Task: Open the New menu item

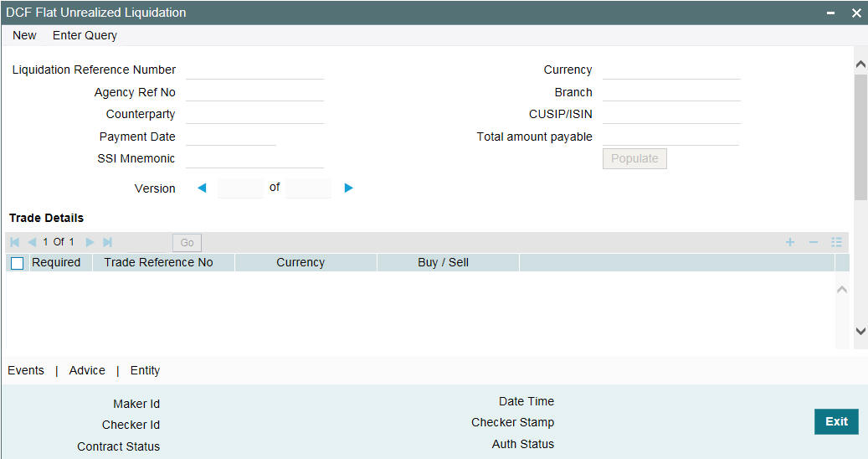Action: pos(24,35)
